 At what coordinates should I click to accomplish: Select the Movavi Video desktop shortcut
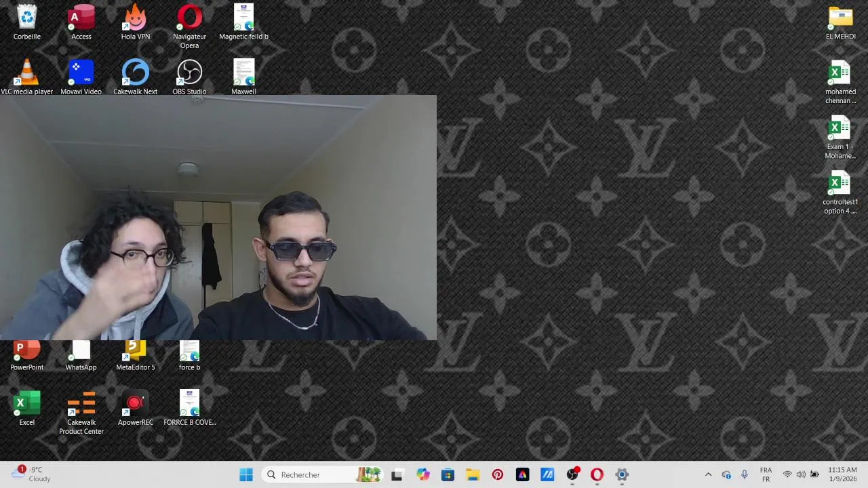tap(81, 77)
